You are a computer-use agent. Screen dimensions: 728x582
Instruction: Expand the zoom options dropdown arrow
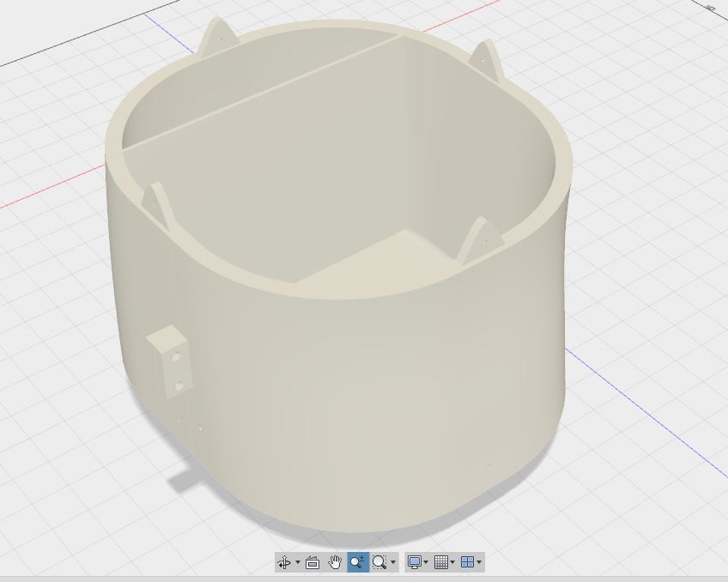(393, 562)
